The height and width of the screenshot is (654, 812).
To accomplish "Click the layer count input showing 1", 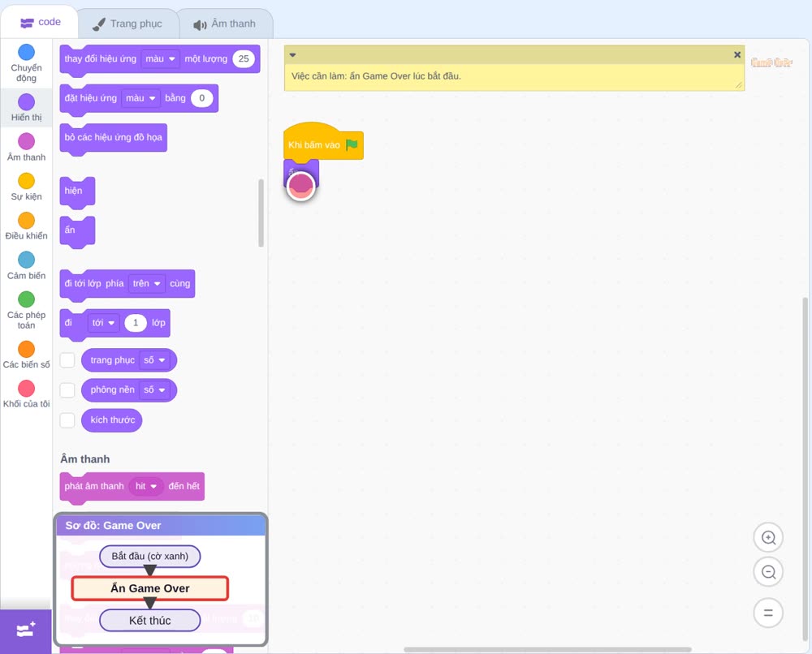I will click(136, 323).
